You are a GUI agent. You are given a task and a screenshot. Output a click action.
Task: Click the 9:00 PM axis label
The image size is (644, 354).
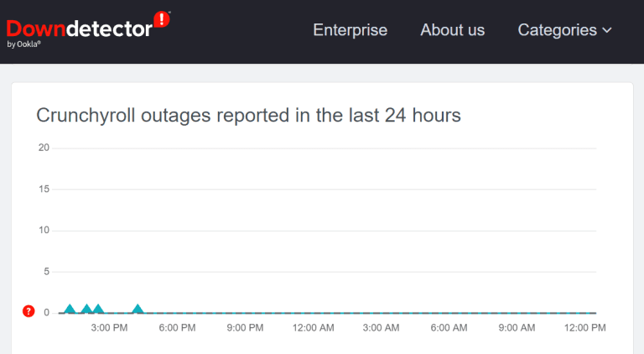pos(245,328)
